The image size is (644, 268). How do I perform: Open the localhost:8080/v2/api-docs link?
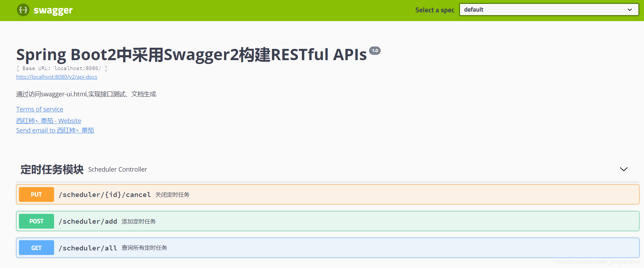[57, 77]
